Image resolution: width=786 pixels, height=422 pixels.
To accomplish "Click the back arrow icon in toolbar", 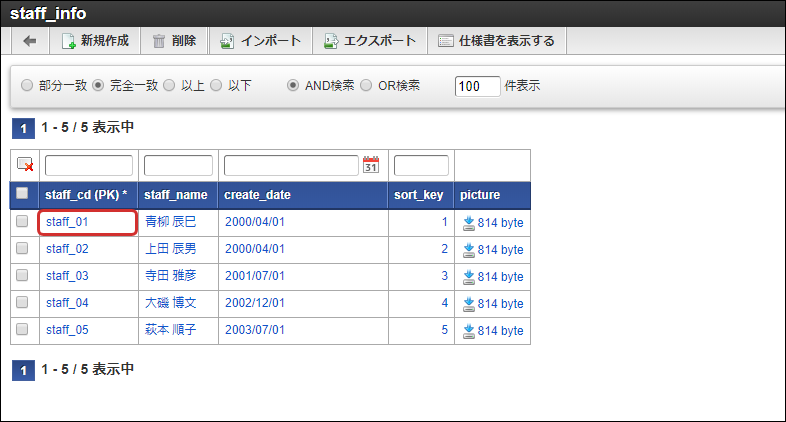I will [x=30, y=41].
